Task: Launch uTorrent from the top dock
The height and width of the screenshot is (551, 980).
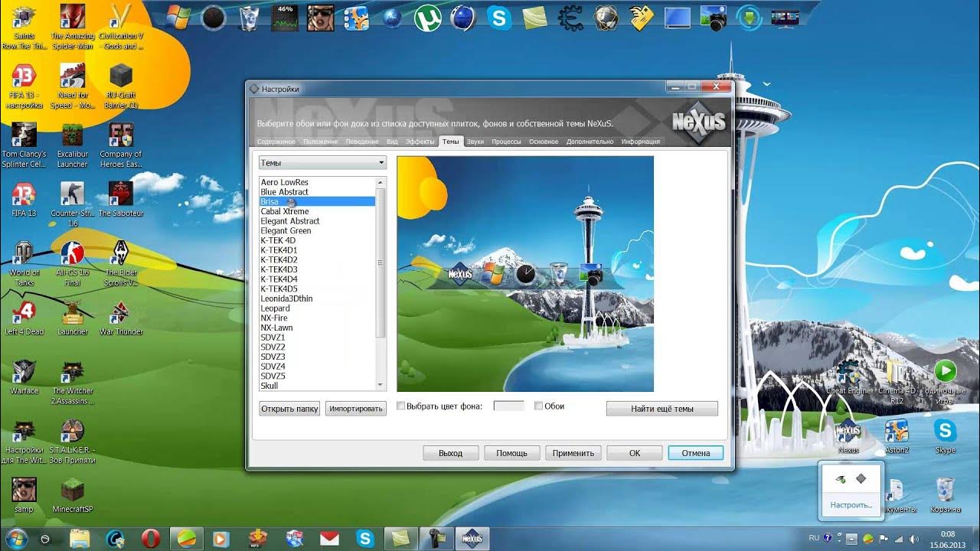Action: 428,18
